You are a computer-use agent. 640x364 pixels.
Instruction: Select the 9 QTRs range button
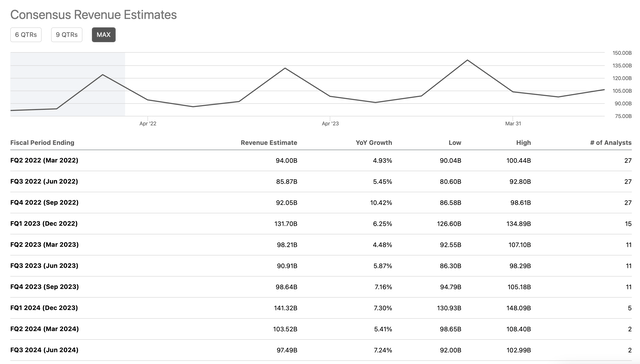pyautogui.click(x=67, y=35)
